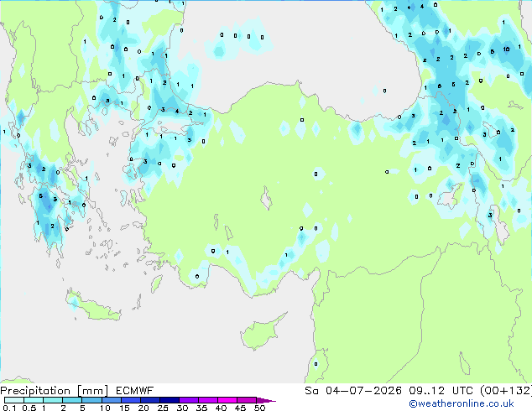Click the '(00+132)' forecast run text
The height and width of the screenshot is (411, 532).
[506, 391]
